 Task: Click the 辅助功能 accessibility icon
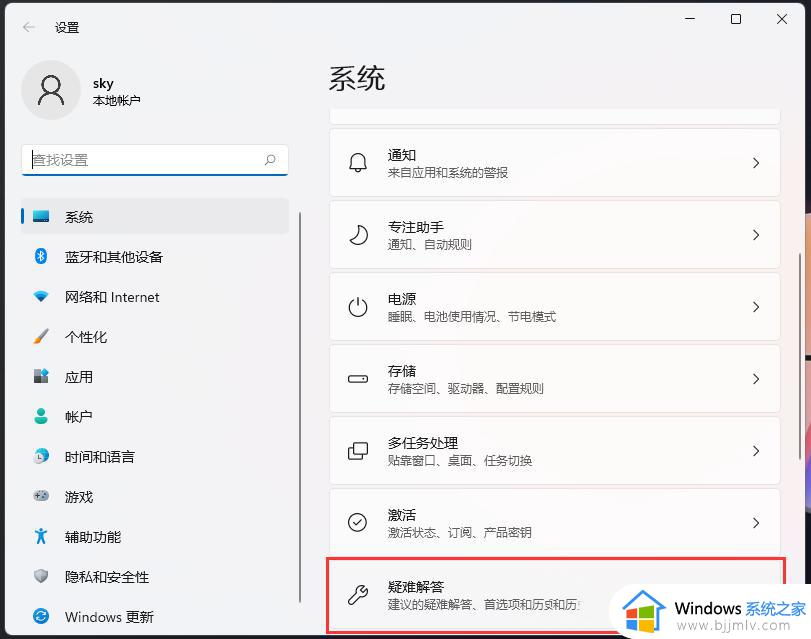coord(41,536)
